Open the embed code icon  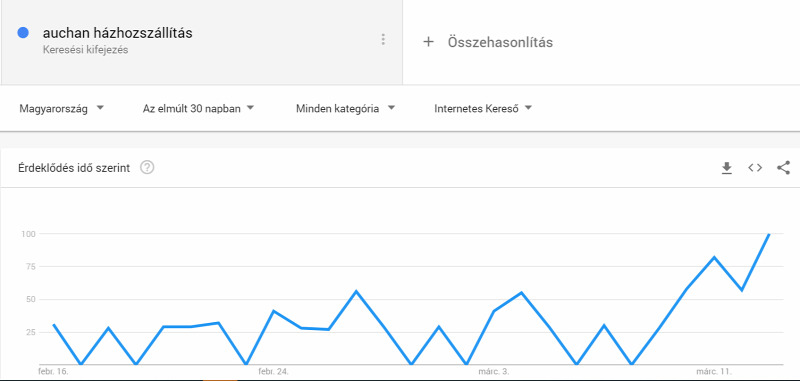[x=755, y=167]
